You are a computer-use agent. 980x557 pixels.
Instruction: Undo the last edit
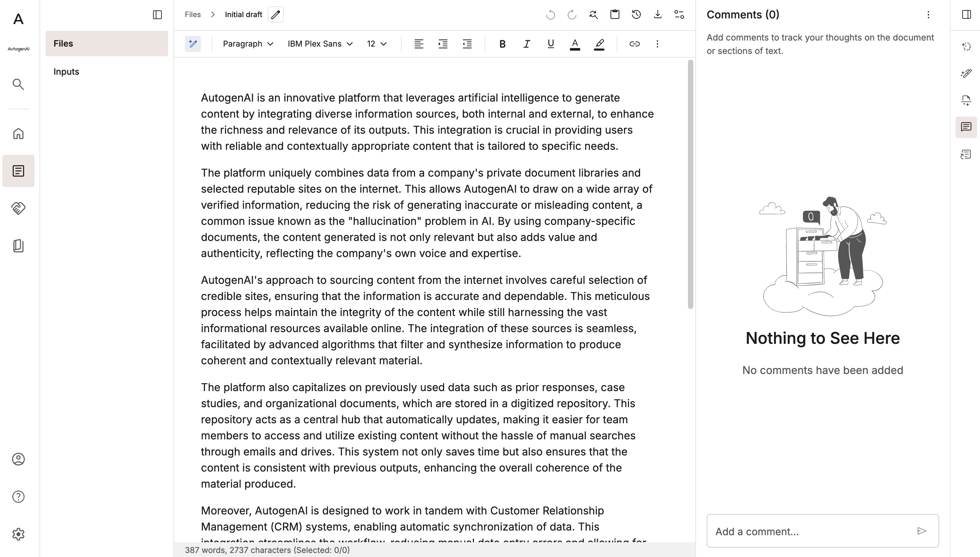pyautogui.click(x=550, y=14)
